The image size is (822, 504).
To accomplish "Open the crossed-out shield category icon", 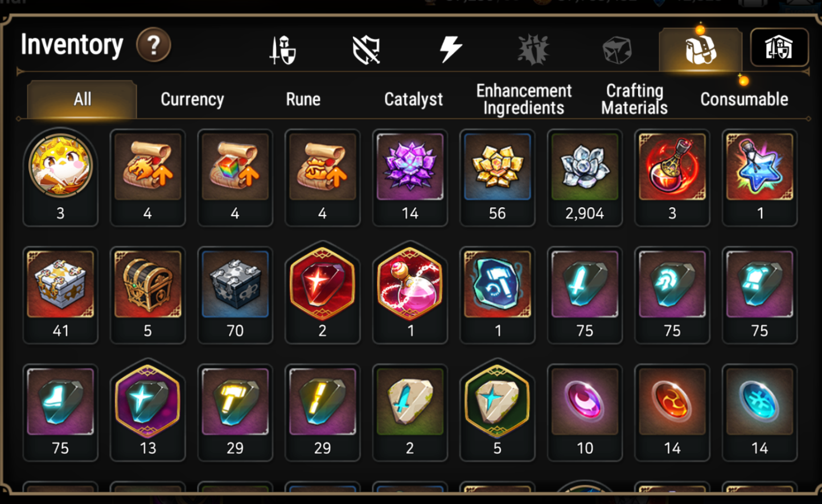I will click(x=366, y=50).
